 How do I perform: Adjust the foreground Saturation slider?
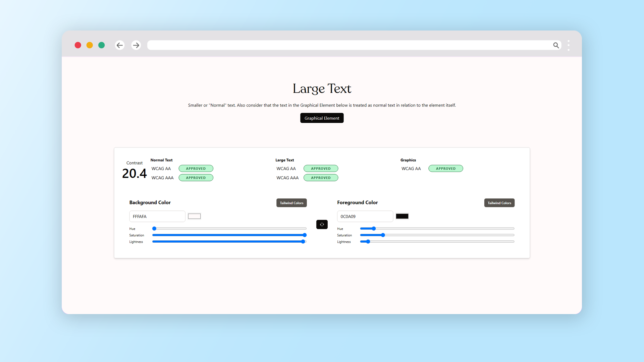[437, 235]
